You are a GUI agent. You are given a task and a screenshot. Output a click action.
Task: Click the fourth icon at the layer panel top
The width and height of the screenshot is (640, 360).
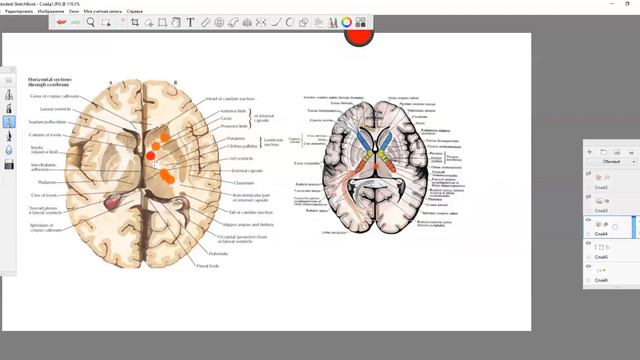(x=631, y=152)
